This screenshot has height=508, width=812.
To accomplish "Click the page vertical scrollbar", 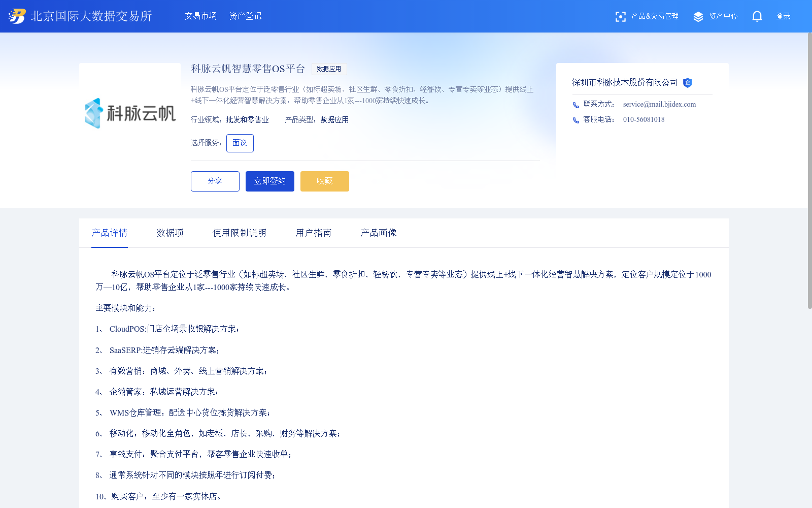I will (x=810, y=171).
